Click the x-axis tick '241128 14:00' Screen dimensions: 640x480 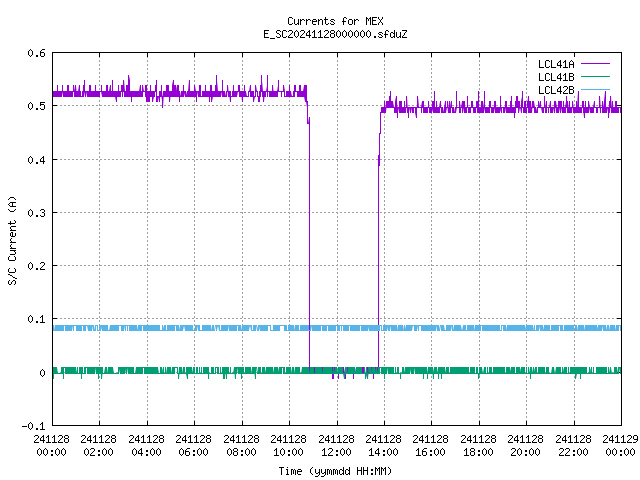click(x=383, y=445)
